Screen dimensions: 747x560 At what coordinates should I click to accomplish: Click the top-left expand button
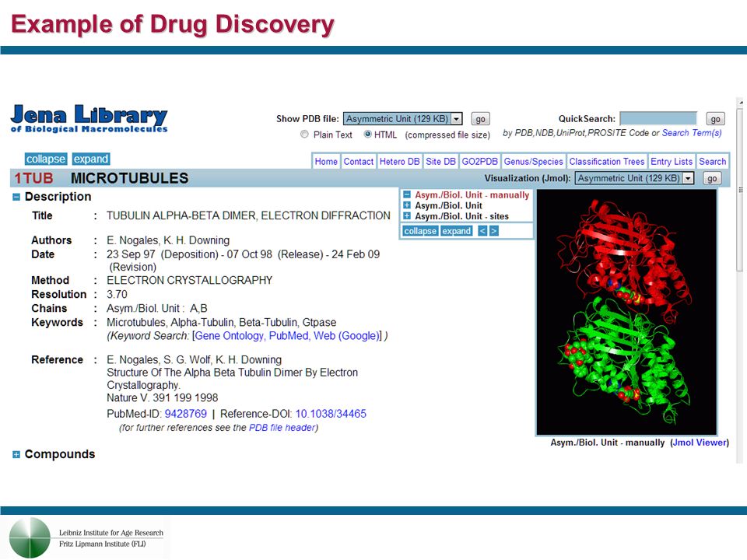coord(91,159)
